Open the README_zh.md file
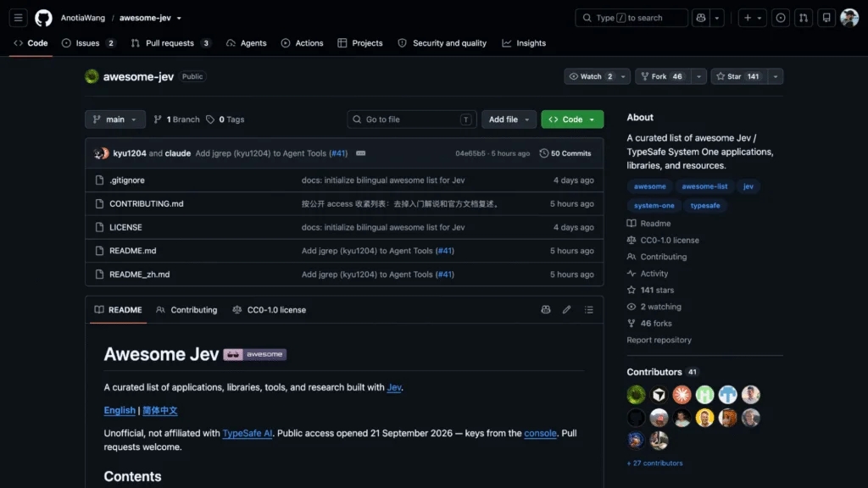This screenshot has width=868, height=488. (x=140, y=274)
